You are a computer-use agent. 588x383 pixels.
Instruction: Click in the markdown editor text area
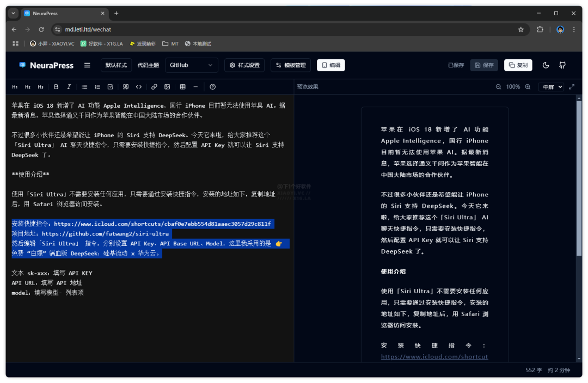click(149, 228)
